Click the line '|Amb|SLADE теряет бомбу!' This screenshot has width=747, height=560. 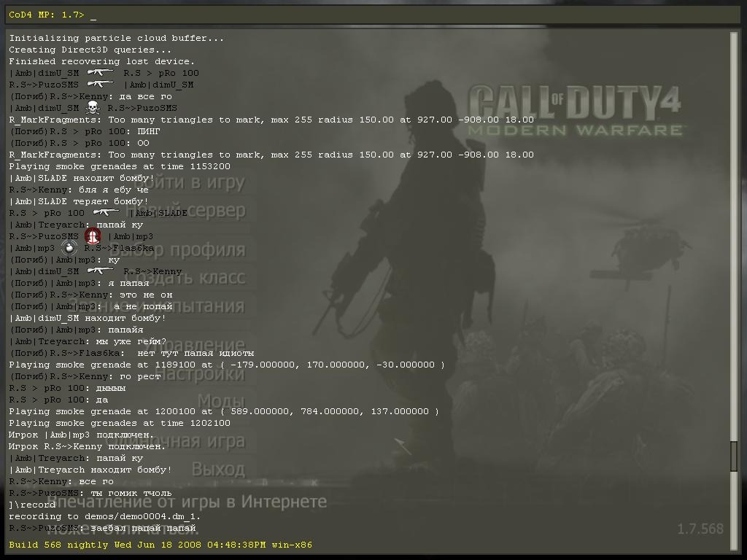79,201
